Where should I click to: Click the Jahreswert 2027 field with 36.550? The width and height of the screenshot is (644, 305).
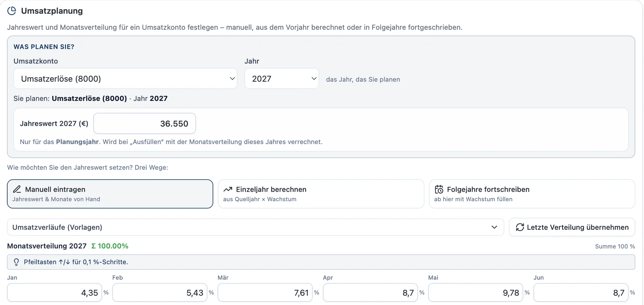coord(144,124)
